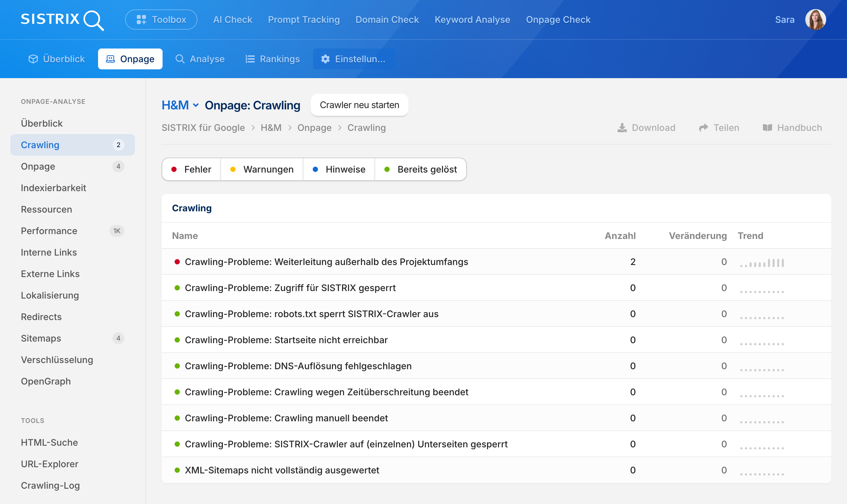Screen dimensions: 847x504
Task: Open Performance in the sidebar
Action: tap(73, 231)
